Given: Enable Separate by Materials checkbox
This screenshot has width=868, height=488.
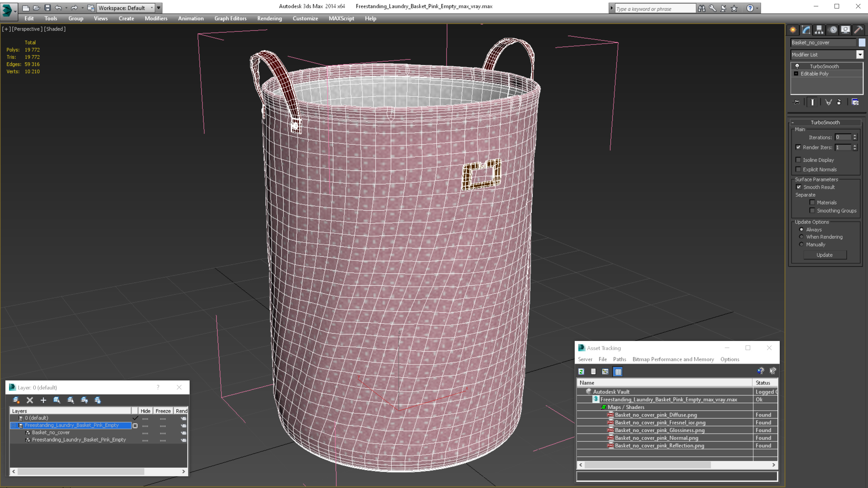Looking at the screenshot, I should click(812, 202).
